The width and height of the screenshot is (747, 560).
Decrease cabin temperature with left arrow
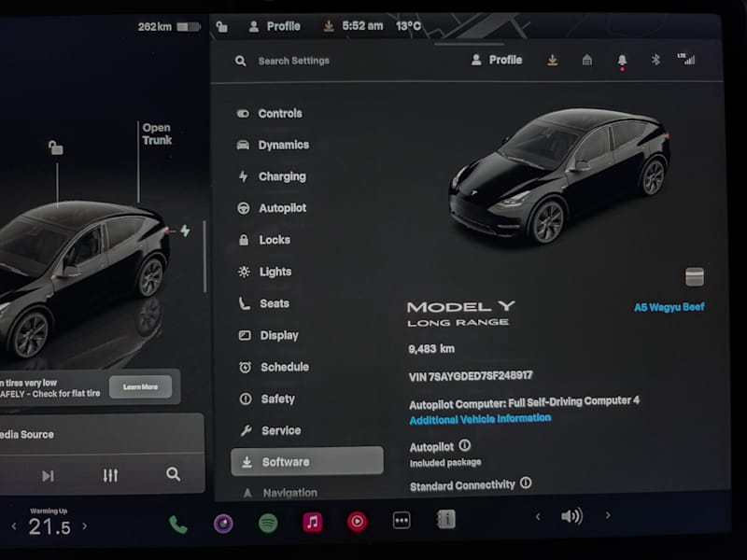click(14, 526)
